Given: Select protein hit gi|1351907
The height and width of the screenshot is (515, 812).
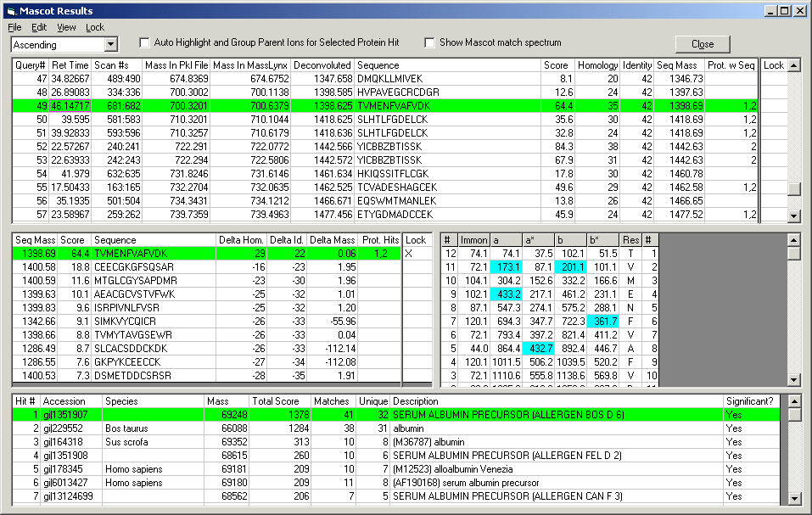Looking at the screenshot, I should pyautogui.click(x=396, y=415).
